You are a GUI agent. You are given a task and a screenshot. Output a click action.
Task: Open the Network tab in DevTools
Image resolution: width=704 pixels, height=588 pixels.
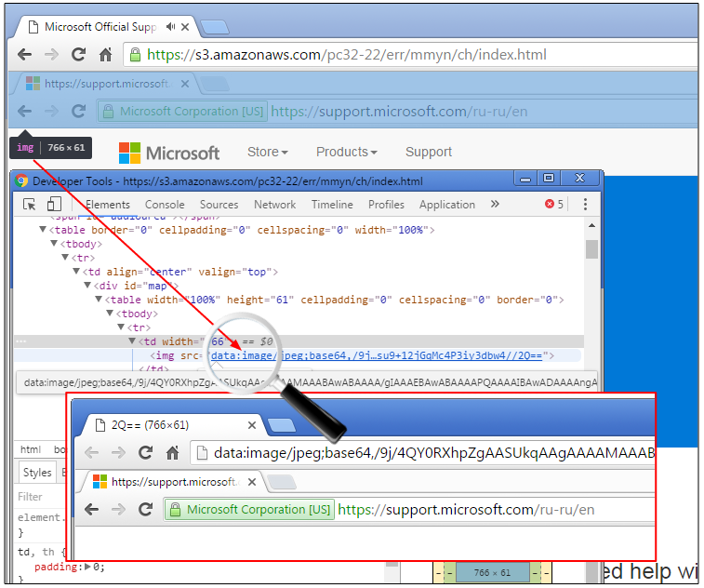click(274, 205)
